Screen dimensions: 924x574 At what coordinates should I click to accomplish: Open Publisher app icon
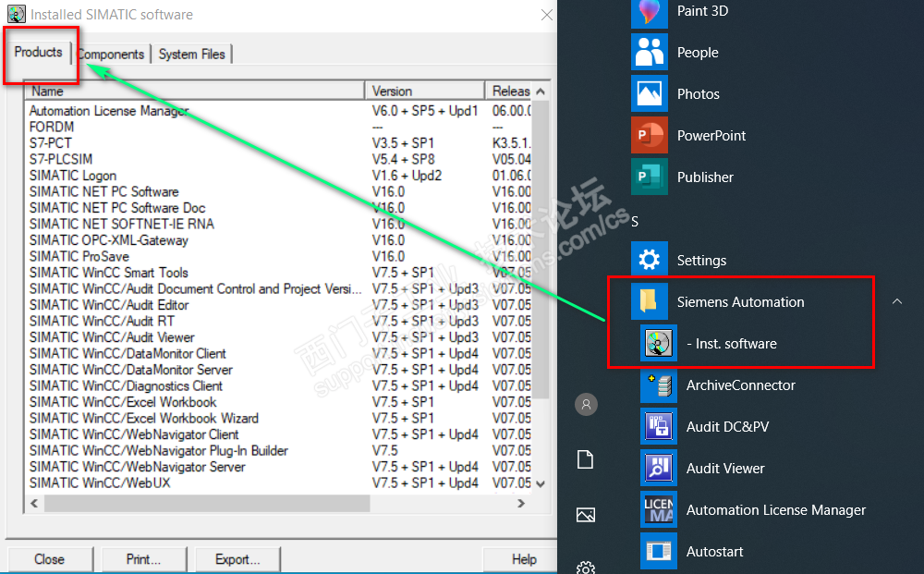(x=650, y=177)
